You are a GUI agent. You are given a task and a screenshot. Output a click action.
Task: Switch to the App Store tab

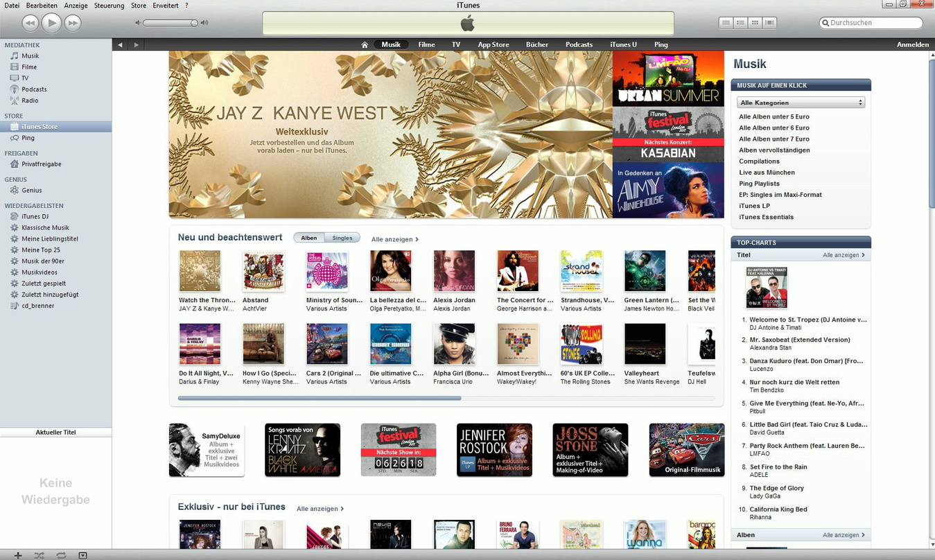[x=493, y=45]
